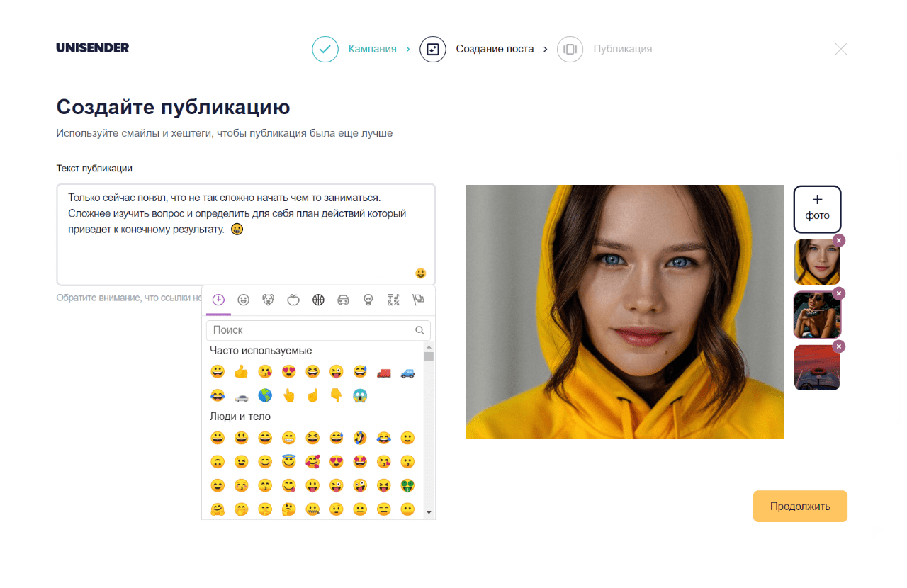Screen dimensions: 907x588
Task: Click the Часто используемые section heading
Action: [261, 351]
